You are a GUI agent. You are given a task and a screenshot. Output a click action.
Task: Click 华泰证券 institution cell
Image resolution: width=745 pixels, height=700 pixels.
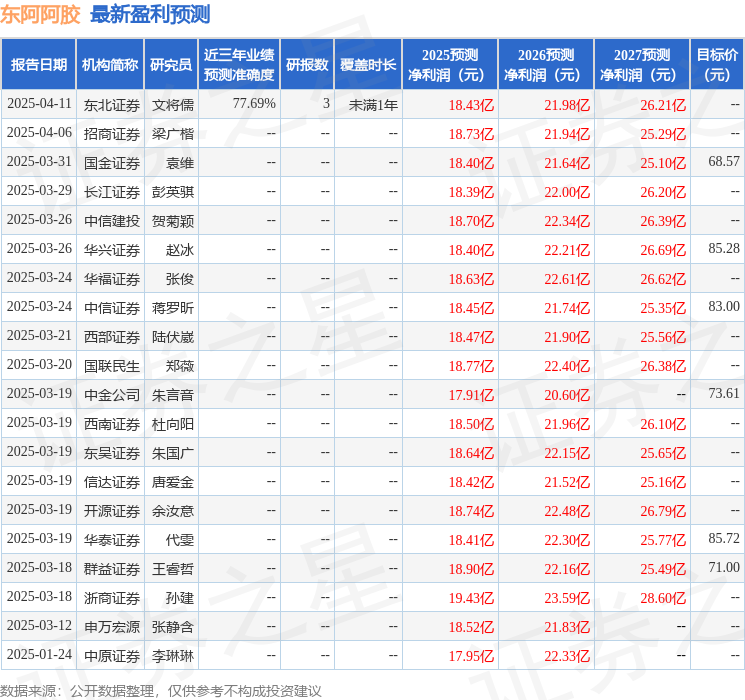pos(112,540)
